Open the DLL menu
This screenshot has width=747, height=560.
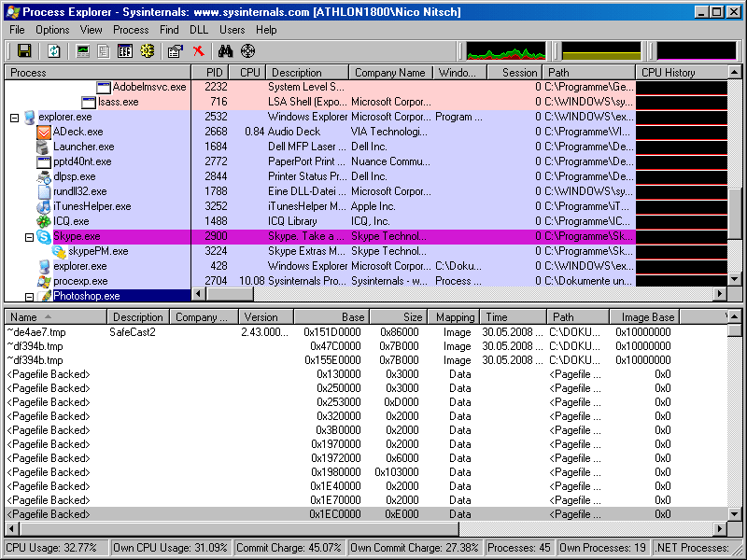coord(199,30)
